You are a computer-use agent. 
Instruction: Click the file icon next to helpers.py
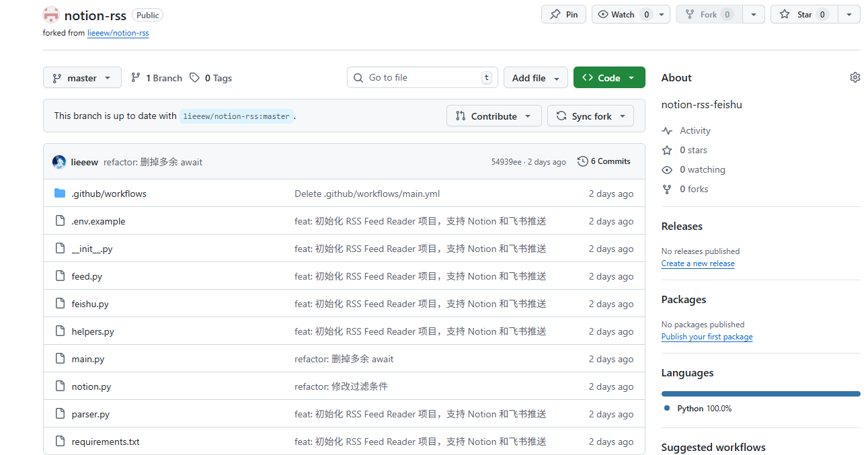[60, 331]
